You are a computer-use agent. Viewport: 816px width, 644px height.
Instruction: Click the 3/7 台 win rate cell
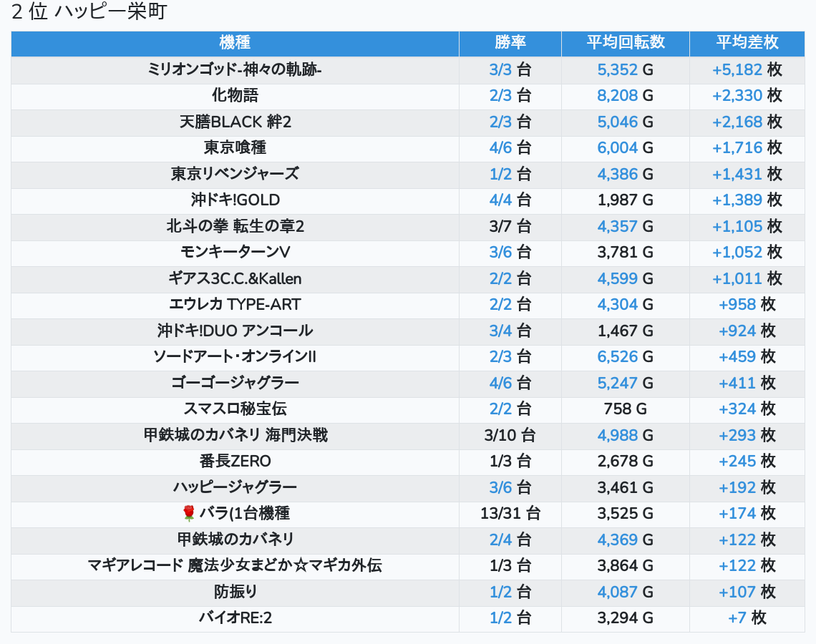click(x=510, y=226)
